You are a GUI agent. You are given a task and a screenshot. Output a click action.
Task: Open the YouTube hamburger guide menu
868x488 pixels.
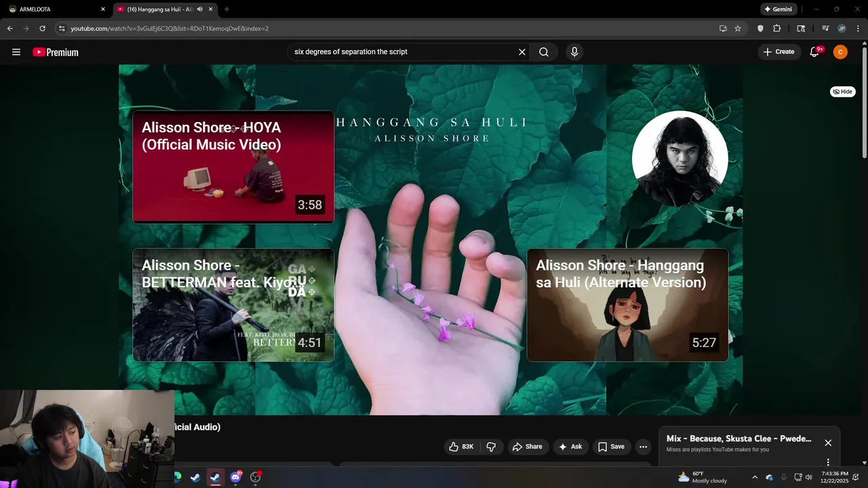click(16, 52)
